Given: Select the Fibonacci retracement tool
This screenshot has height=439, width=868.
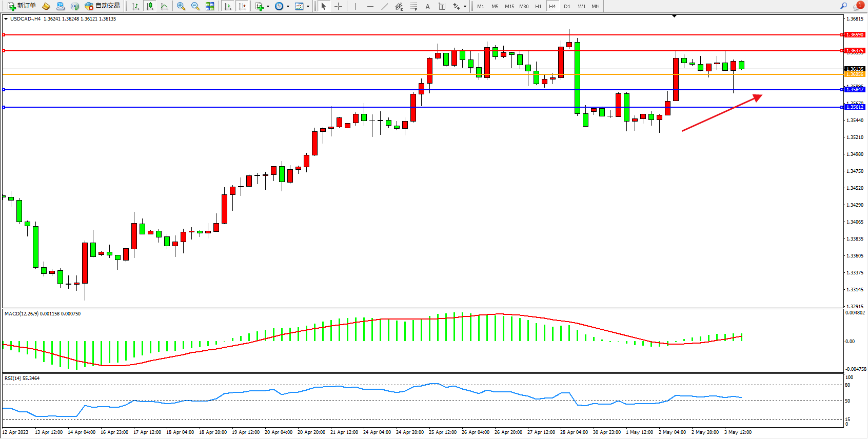Looking at the screenshot, I should pos(413,6).
